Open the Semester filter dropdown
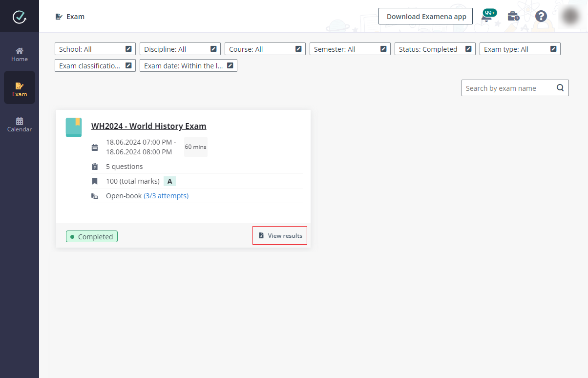Image resolution: width=588 pixels, height=378 pixels. (350, 49)
